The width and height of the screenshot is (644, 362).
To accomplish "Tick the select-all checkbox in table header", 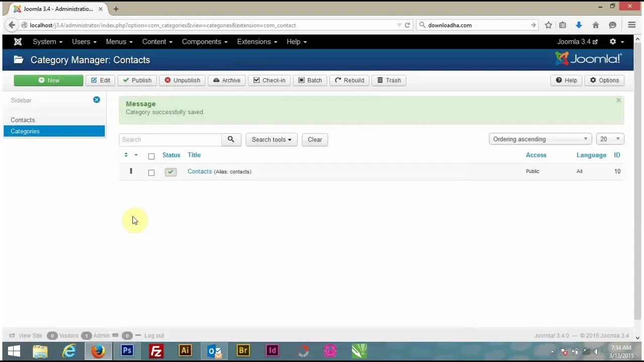I will click(x=151, y=156).
